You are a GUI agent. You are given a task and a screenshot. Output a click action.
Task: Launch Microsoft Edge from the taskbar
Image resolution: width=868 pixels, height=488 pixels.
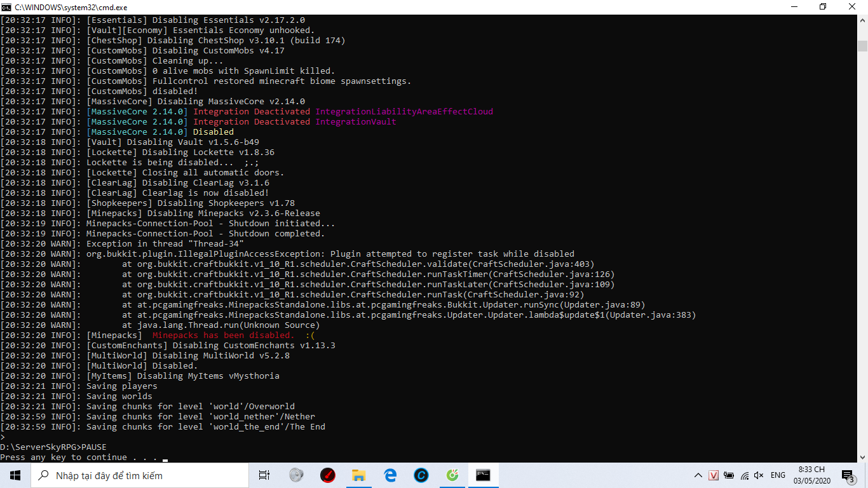390,475
